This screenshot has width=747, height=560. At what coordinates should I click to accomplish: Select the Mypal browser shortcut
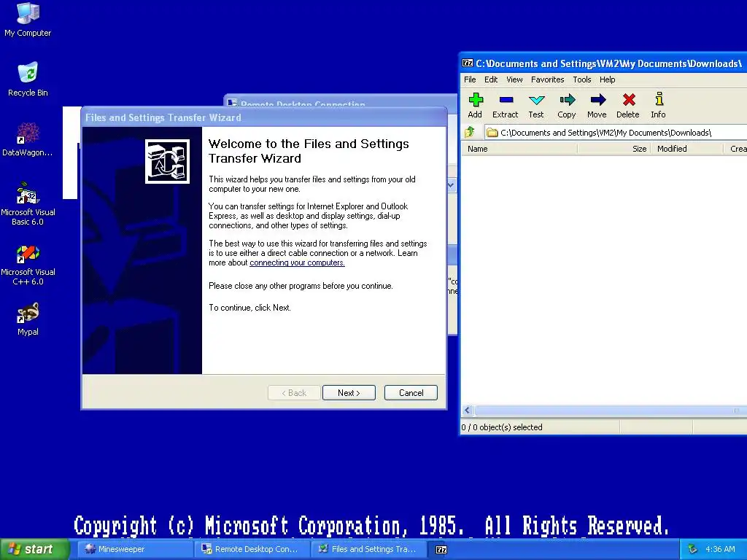[x=28, y=319]
